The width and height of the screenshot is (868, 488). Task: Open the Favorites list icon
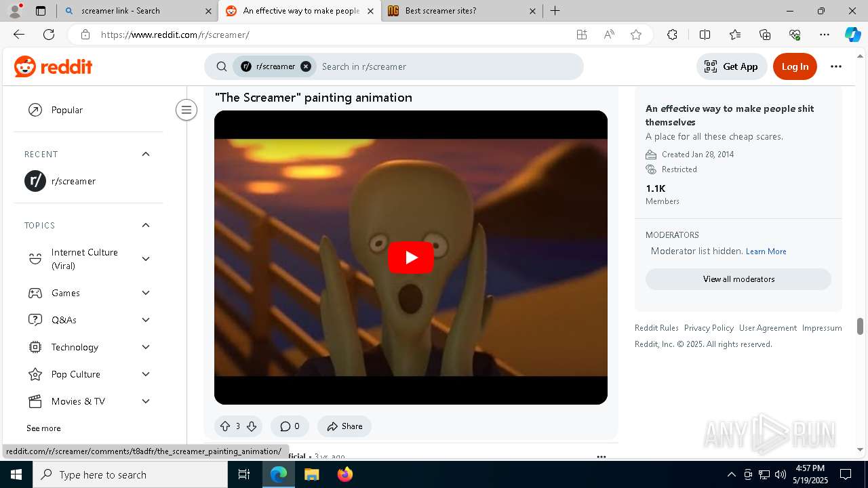(735, 35)
